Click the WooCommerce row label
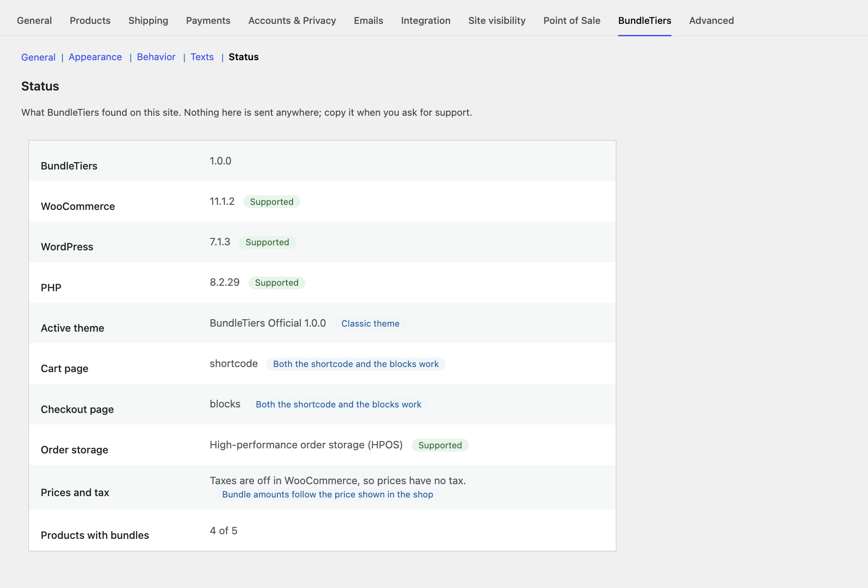868x588 pixels. [x=78, y=206]
